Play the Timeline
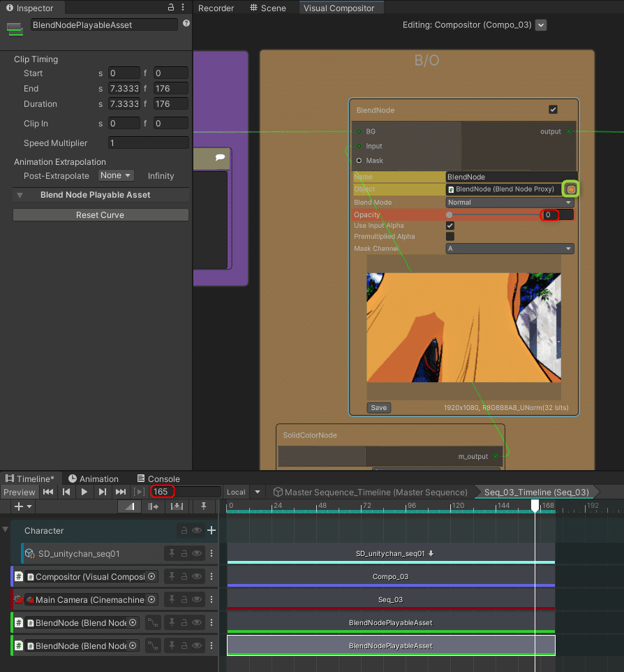 point(84,492)
